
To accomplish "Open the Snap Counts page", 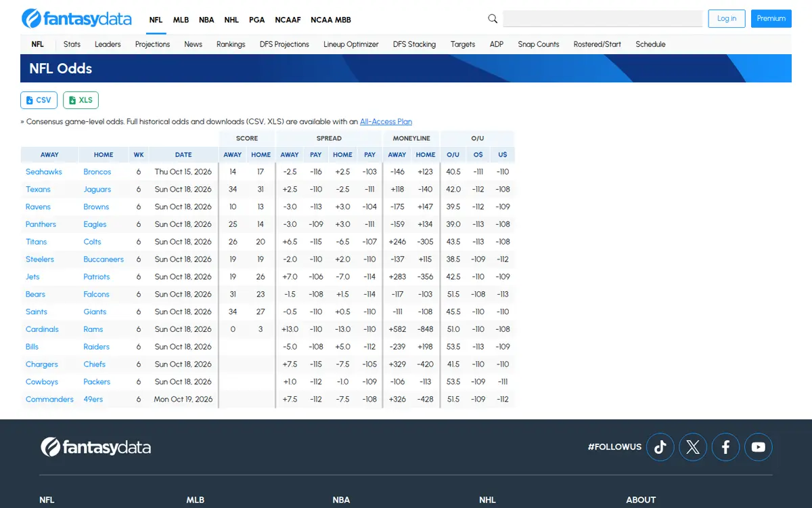I will (539, 44).
